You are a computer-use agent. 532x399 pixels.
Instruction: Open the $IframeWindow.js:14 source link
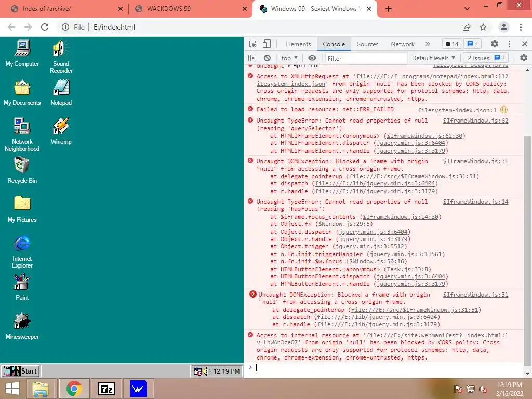coord(475,202)
